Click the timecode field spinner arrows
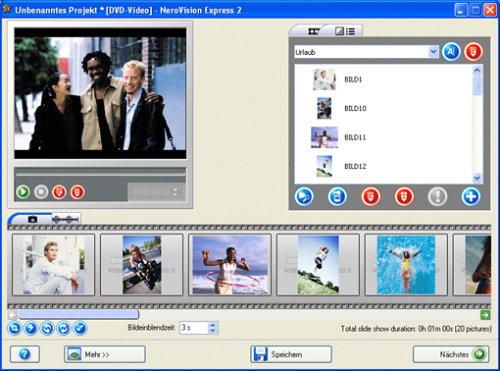The image size is (500, 371). [176, 192]
